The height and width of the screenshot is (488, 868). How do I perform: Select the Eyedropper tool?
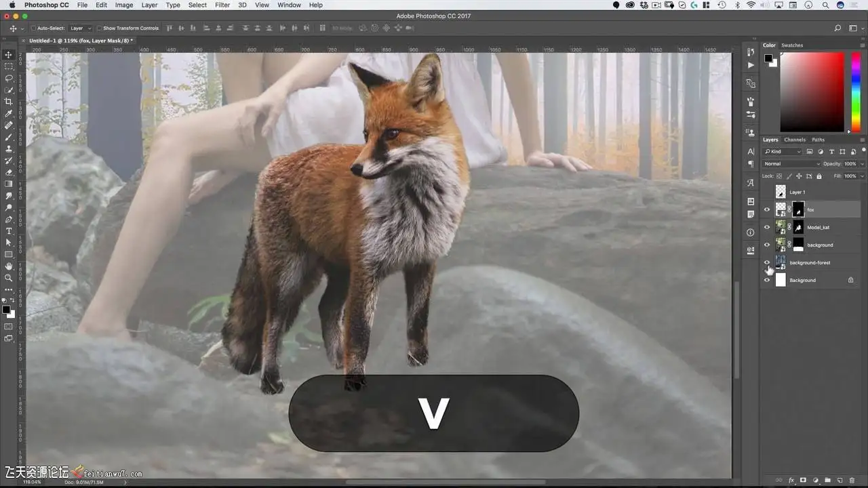[x=9, y=113]
